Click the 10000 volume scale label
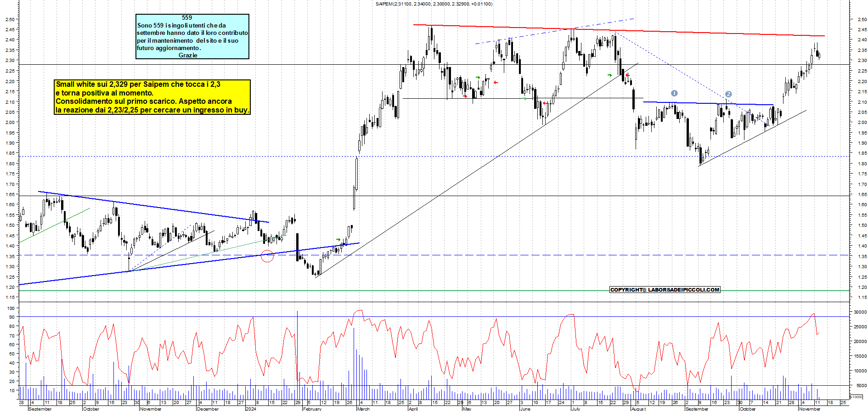Viewport: 868px width, 411px height. tap(860, 371)
